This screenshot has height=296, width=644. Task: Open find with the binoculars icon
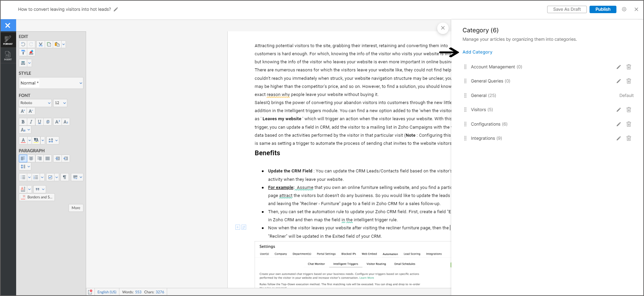tap(23, 63)
